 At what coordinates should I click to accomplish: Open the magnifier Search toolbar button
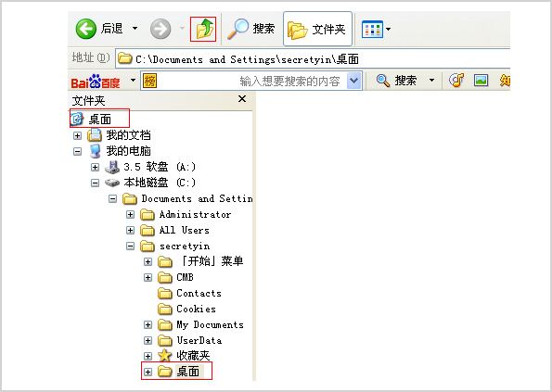250,29
